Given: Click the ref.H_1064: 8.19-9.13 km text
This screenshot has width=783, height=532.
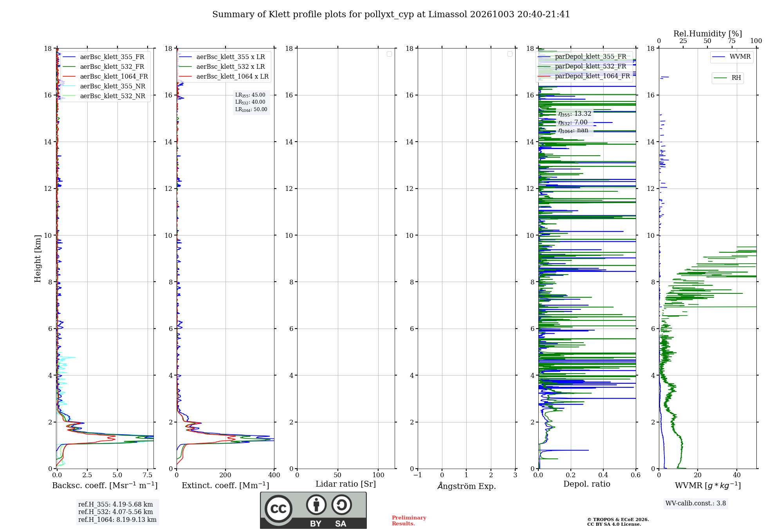Looking at the screenshot, I should [x=117, y=519].
